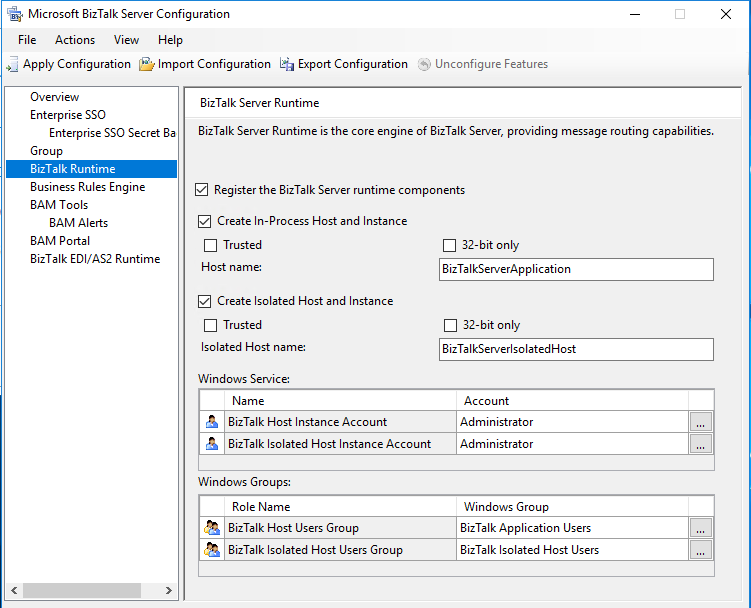
Task: Click Export Configuration in the toolbar
Action: (353, 64)
